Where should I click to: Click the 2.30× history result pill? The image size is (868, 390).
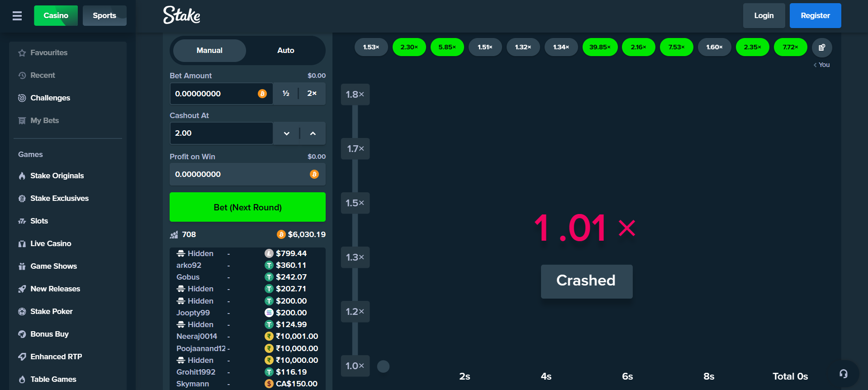pos(409,48)
